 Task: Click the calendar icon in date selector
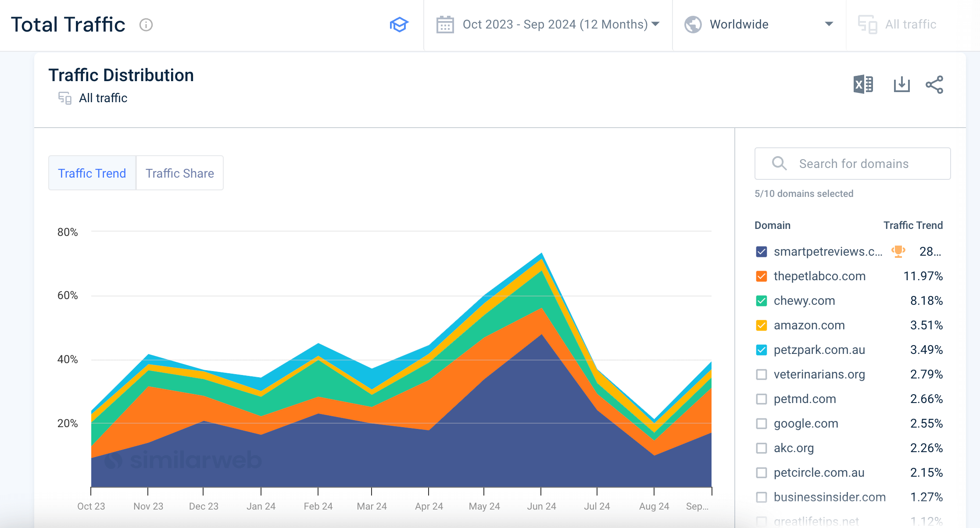point(445,25)
